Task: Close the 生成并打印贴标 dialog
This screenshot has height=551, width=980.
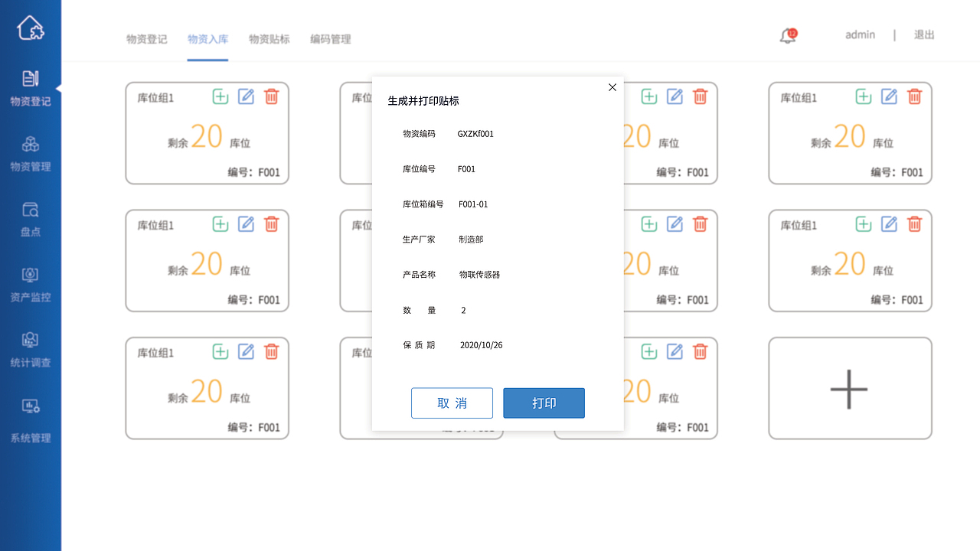Action: coord(612,87)
